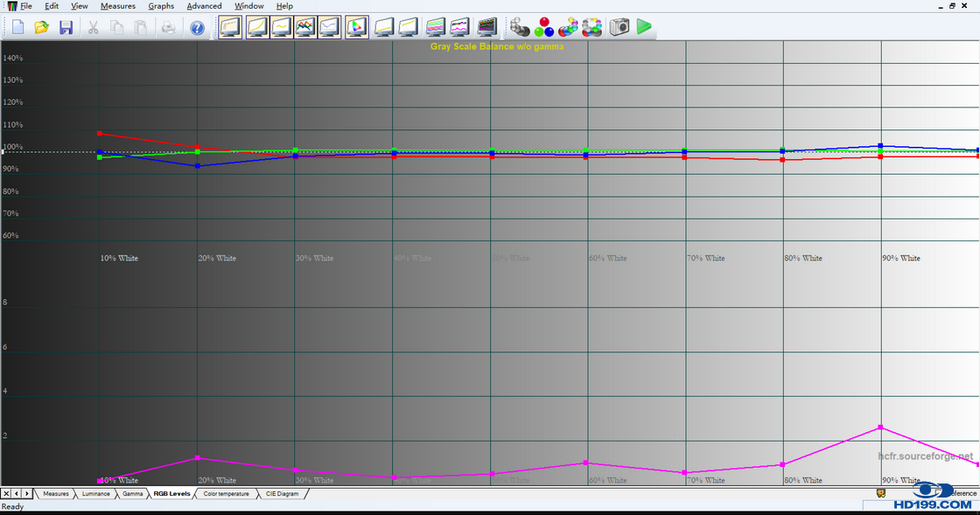Toggle the RGB levels graph monitor icon
Screen dimensions: 980x515
[x=305, y=27]
